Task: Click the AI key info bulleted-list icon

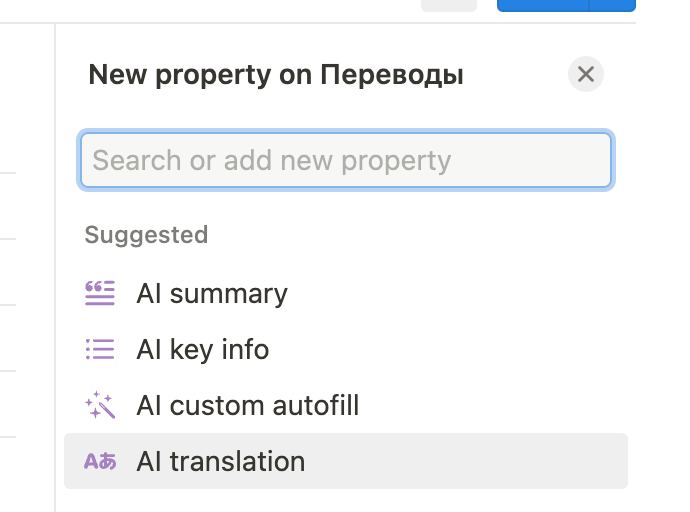Action: [100, 349]
